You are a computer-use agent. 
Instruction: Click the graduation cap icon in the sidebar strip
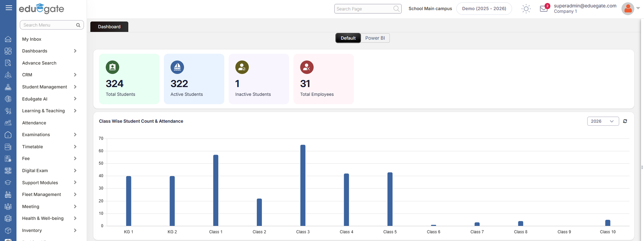8,183
